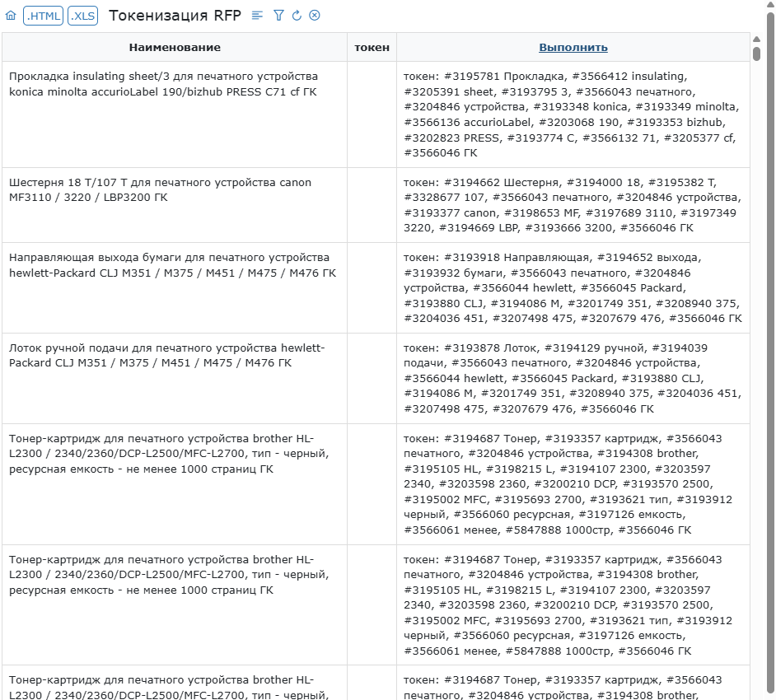The height and width of the screenshot is (700, 776).
Task: Click tokens cell starting #3195781 Прокладка
Action: click(573, 114)
